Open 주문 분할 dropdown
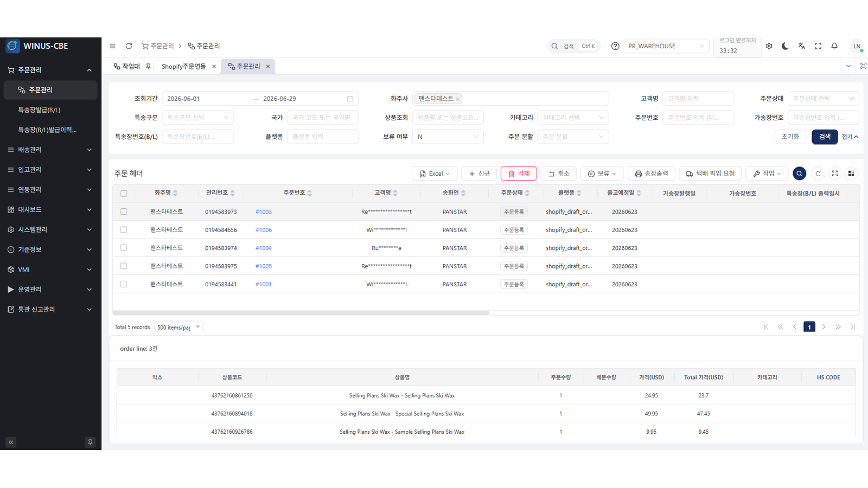Screen dimensions: 868x488 click(x=573, y=137)
